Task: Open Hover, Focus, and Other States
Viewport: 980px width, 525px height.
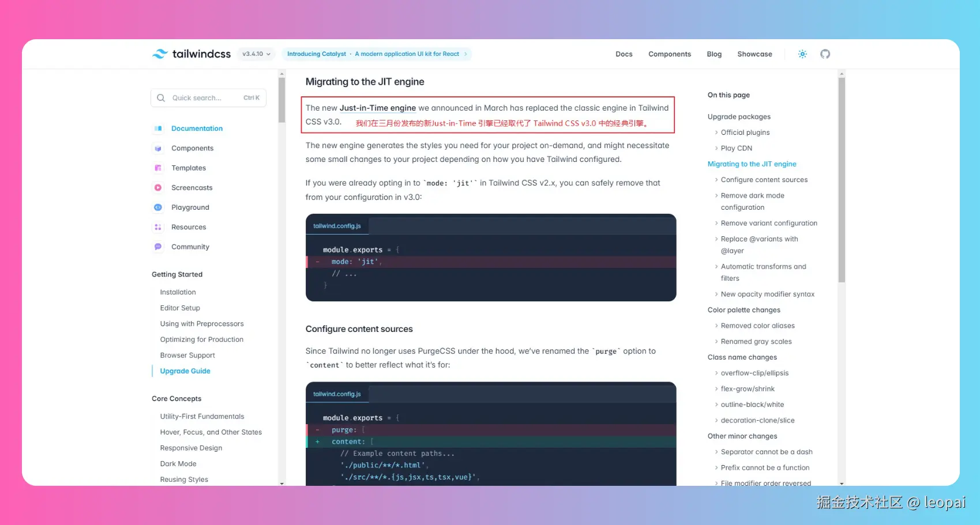Action: [211, 432]
